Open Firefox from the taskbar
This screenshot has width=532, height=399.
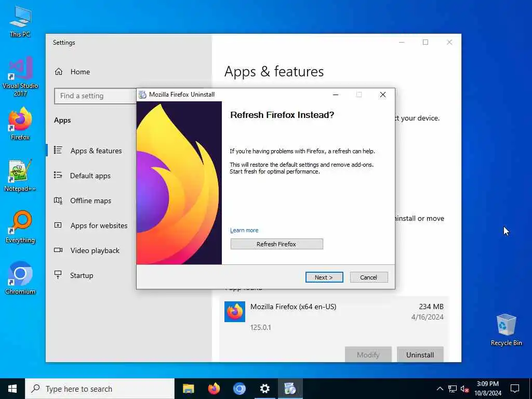coord(214,389)
